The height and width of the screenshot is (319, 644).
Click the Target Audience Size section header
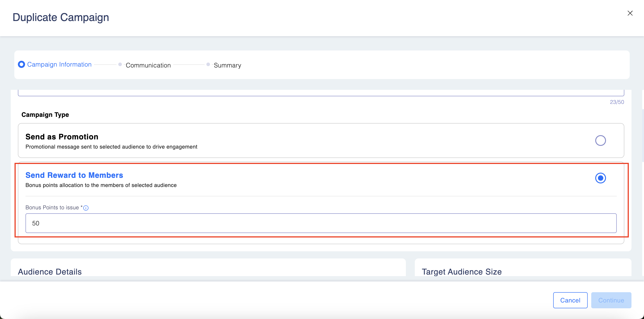pos(462,272)
